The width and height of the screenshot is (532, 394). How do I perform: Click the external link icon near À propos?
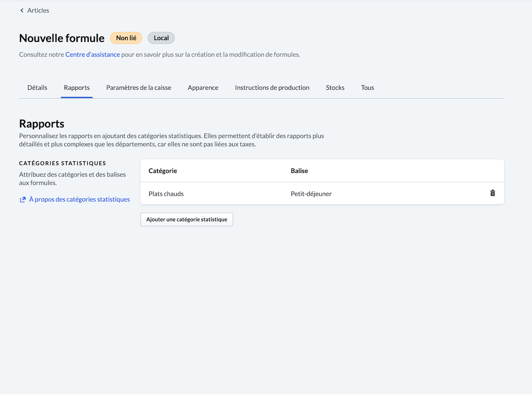(23, 200)
